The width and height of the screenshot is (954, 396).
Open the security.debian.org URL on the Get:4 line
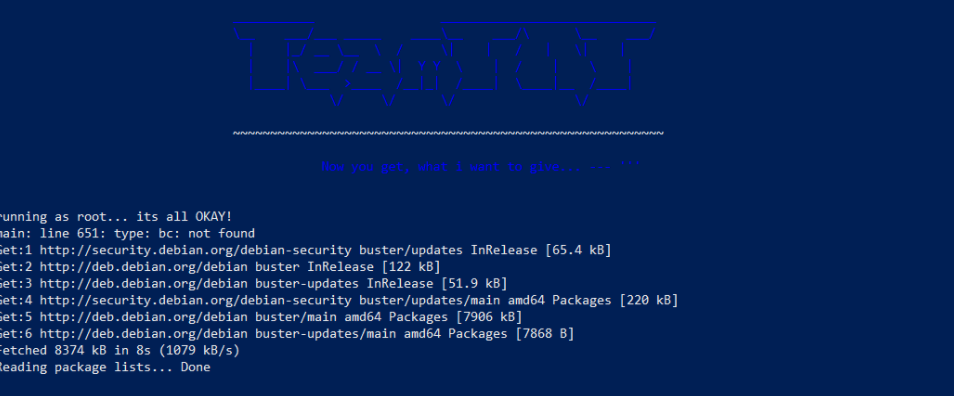[195, 300]
